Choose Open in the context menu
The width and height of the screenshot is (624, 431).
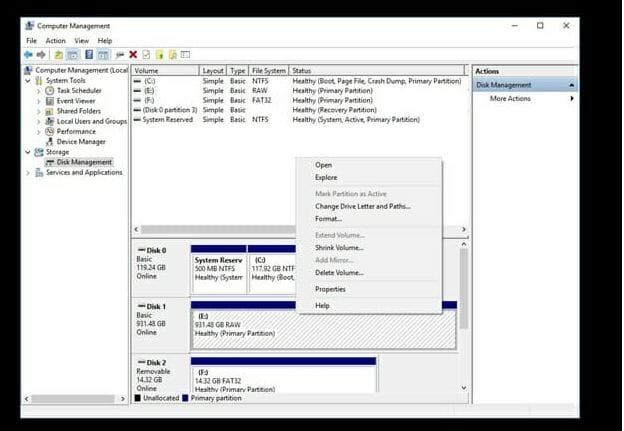pos(369,165)
